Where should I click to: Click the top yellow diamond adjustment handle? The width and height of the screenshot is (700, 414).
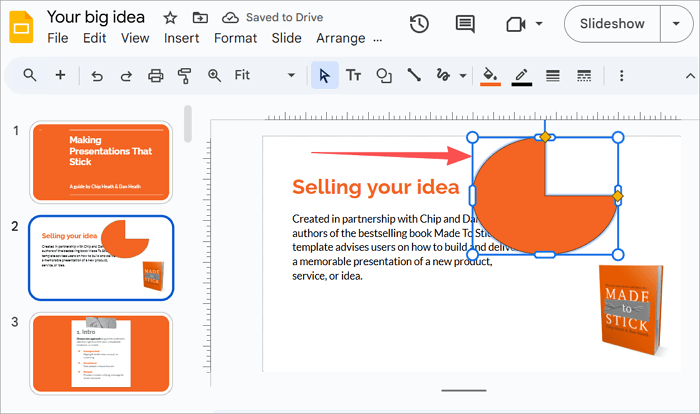(545, 137)
